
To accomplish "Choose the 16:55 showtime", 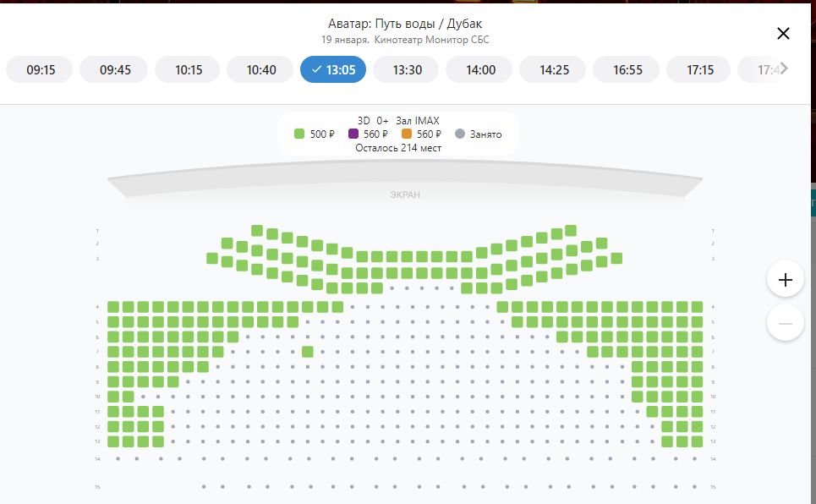I will click(x=627, y=70).
